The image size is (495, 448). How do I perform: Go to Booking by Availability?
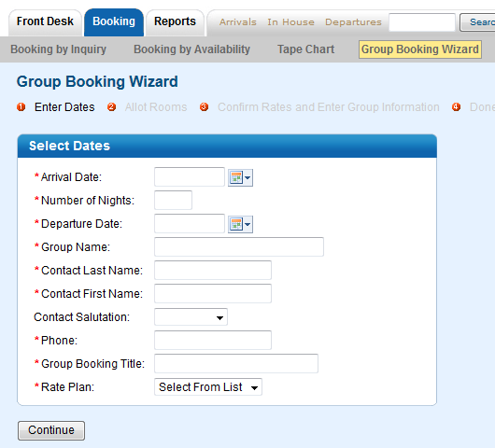pos(192,49)
